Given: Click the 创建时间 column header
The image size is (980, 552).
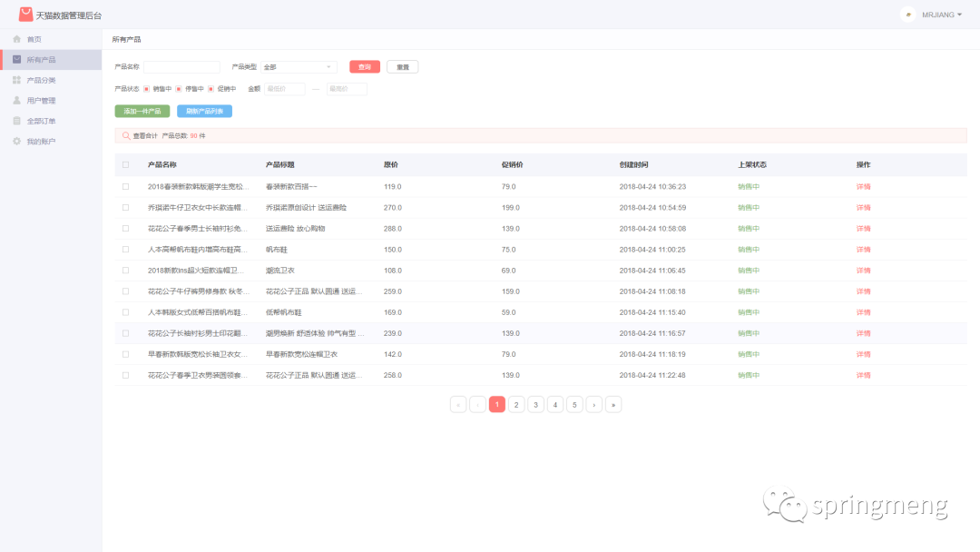Looking at the screenshot, I should point(633,165).
